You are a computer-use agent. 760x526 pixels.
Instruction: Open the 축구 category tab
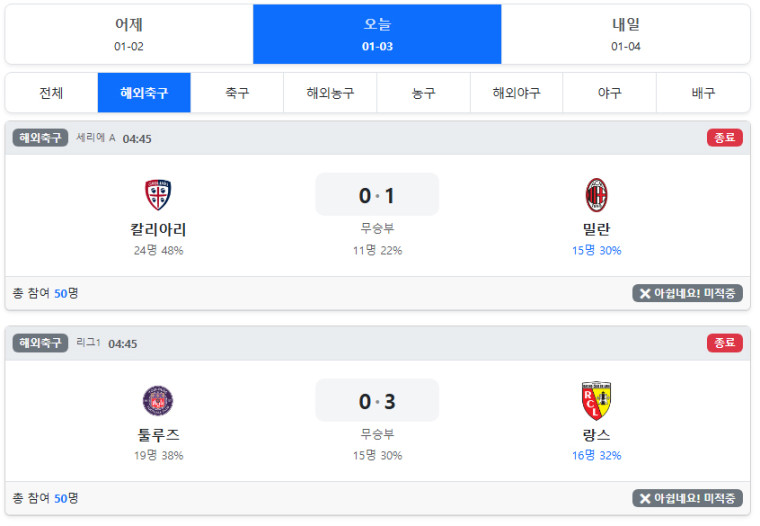click(x=237, y=93)
